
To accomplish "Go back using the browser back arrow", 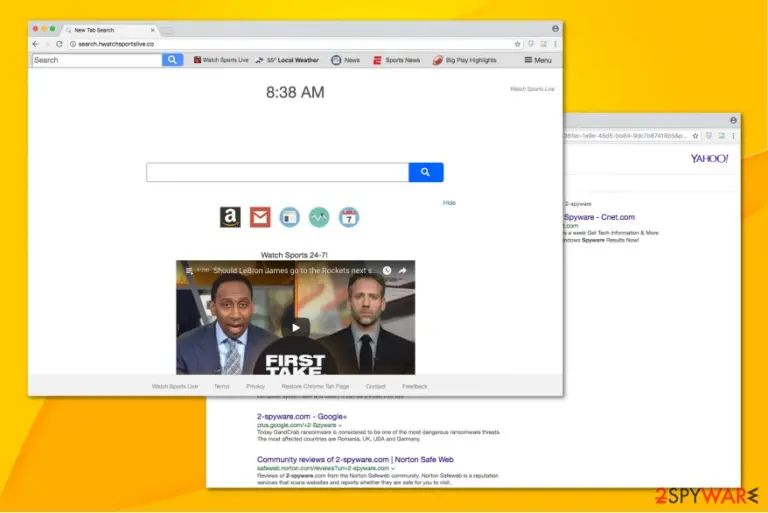I will click(36, 44).
